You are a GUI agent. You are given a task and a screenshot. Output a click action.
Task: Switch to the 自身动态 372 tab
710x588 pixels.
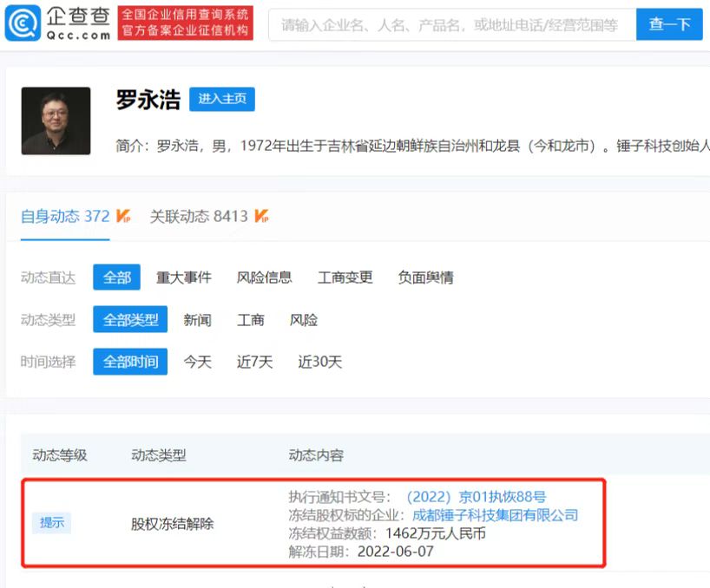pyautogui.click(x=65, y=216)
